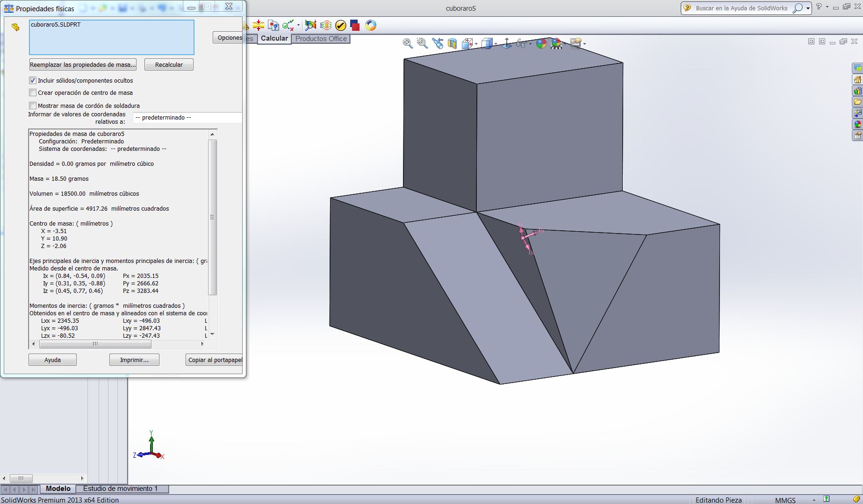The height and width of the screenshot is (504, 863).
Task: Click the Display Style box icon
Action: point(487,43)
